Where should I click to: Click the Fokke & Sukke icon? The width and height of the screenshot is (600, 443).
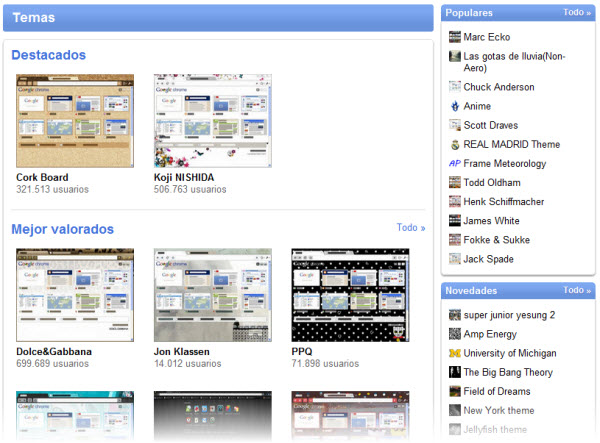coord(455,240)
